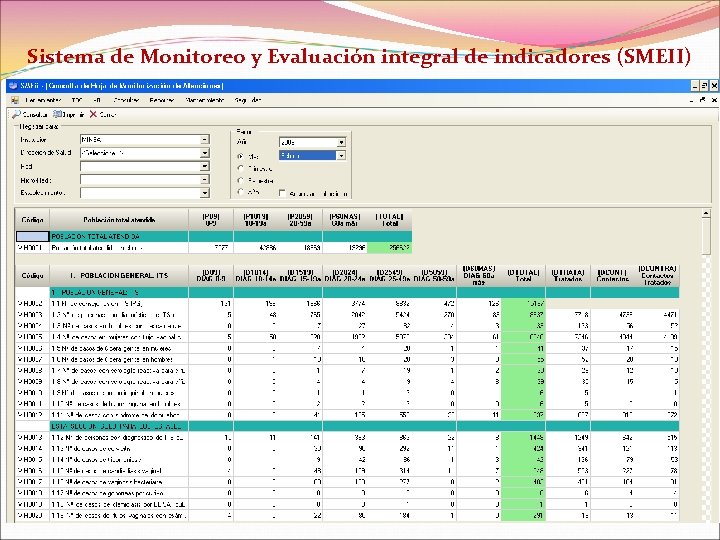Viewport: 720px width, 540px height.
Task: Open the highlighted month dropdown
Action: 341,156
